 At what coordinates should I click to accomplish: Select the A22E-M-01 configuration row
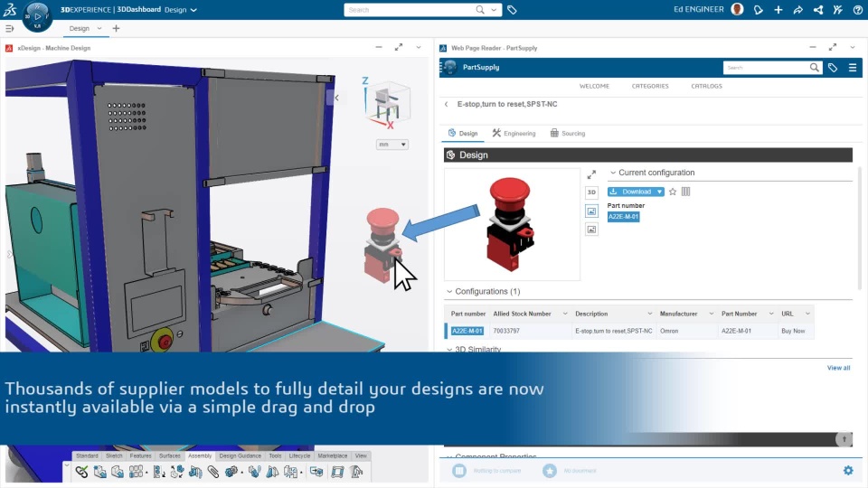click(x=629, y=331)
